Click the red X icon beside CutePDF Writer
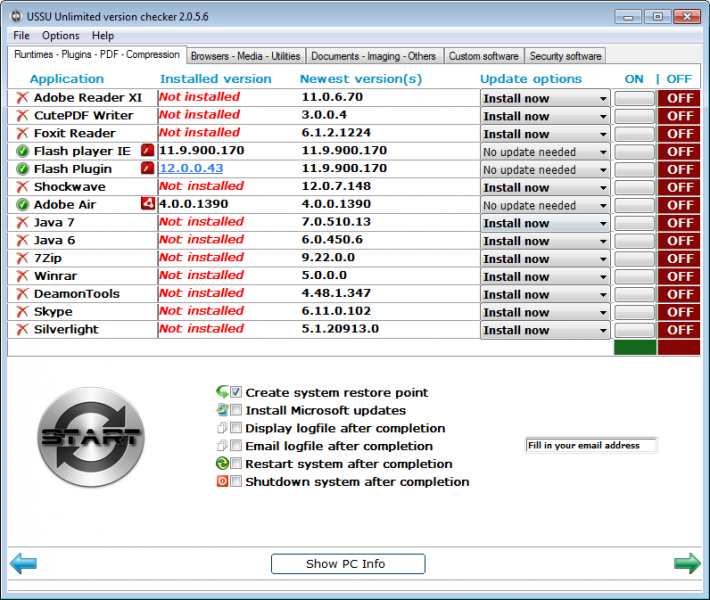 22,115
